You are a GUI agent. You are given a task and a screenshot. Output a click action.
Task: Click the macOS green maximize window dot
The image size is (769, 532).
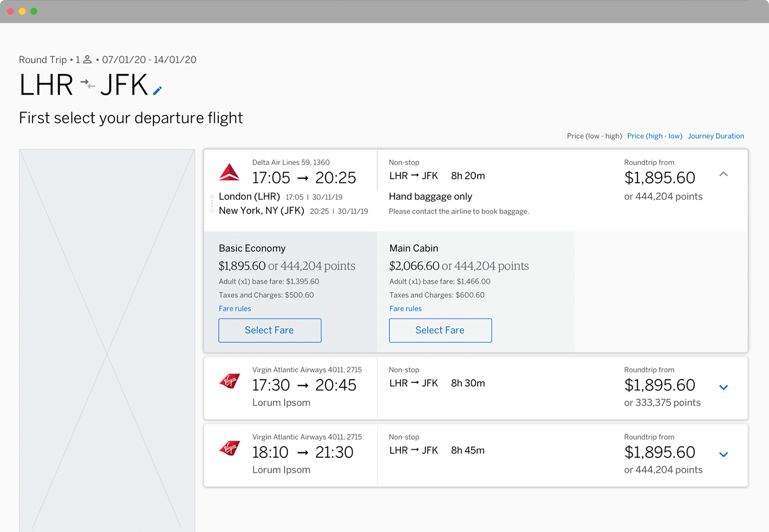pos(34,11)
